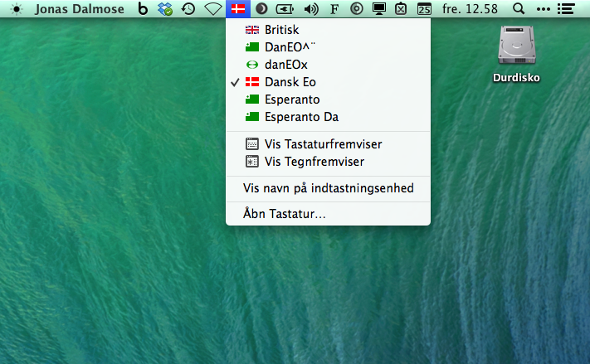Select the Britisk keyboard layout

pyautogui.click(x=282, y=30)
